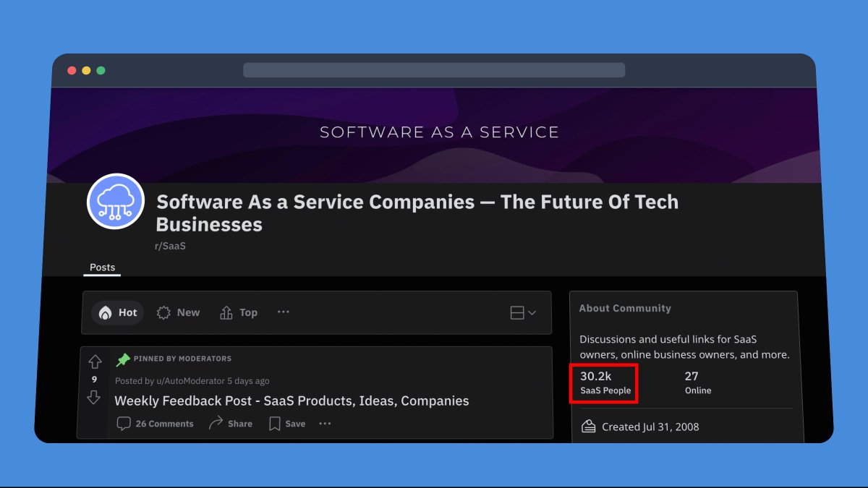This screenshot has height=488, width=868.
Task: Open the 26 Comments link
Action: pos(156,424)
